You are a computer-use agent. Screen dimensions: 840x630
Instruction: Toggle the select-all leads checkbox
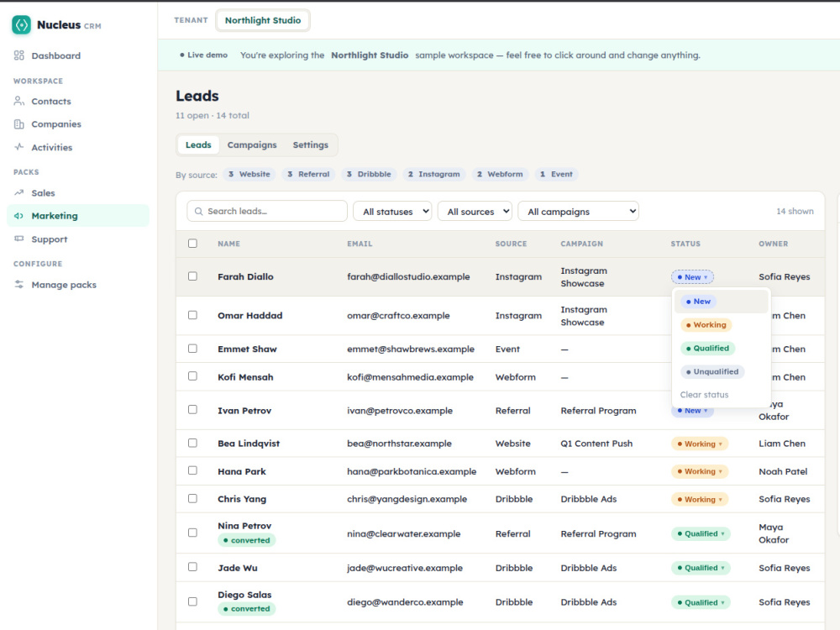pyautogui.click(x=193, y=244)
